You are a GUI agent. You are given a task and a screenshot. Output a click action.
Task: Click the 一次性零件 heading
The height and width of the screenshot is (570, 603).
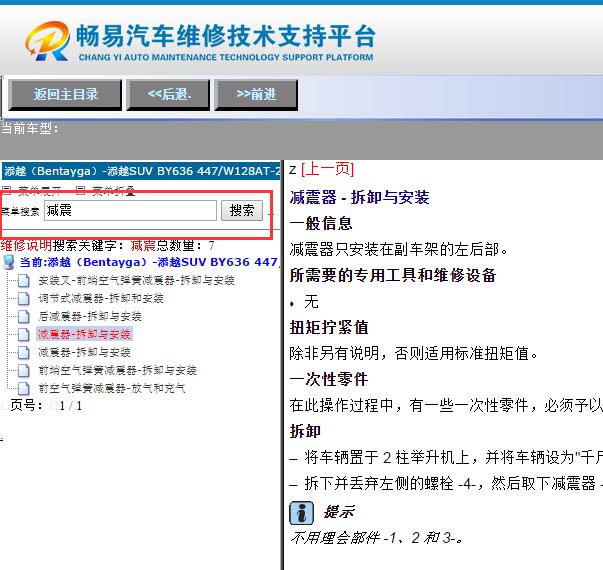[329, 380]
